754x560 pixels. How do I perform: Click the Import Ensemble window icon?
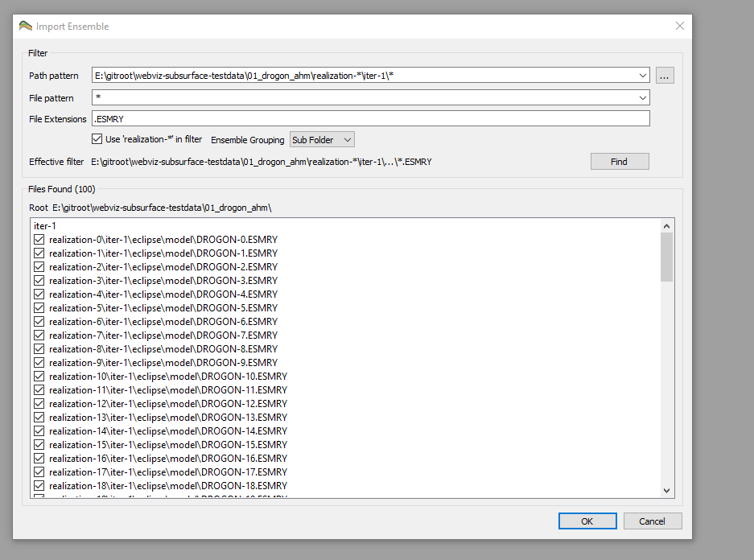click(x=26, y=26)
